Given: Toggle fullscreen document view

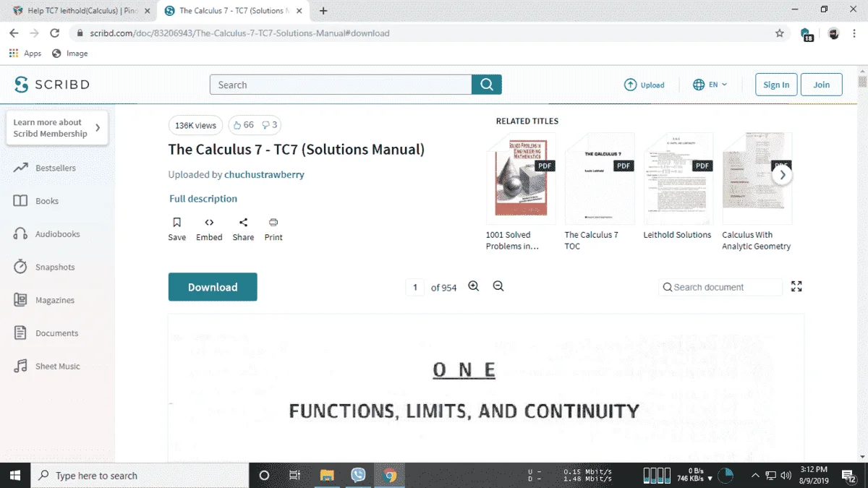Looking at the screenshot, I should point(796,286).
